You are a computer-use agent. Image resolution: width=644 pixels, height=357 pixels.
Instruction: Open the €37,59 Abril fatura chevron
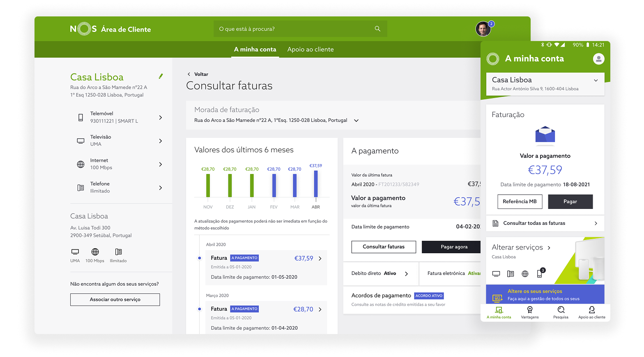click(320, 259)
